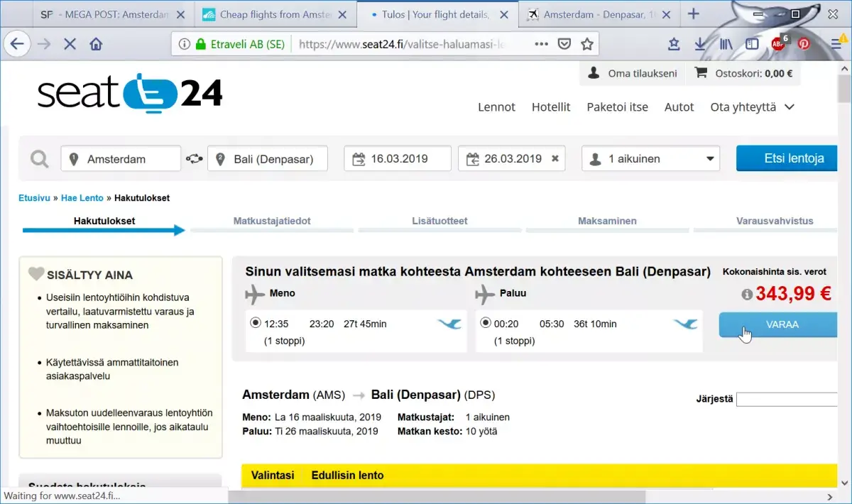Open the downloads panel

coord(700,44)
